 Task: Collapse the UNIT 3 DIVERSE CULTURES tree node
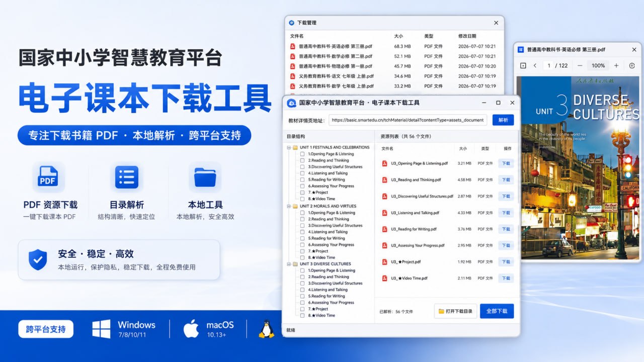289,264
